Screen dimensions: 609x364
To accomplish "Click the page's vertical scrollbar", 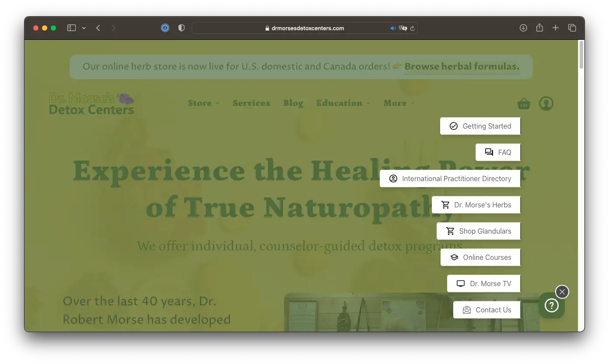I will (x=581, y=55).
